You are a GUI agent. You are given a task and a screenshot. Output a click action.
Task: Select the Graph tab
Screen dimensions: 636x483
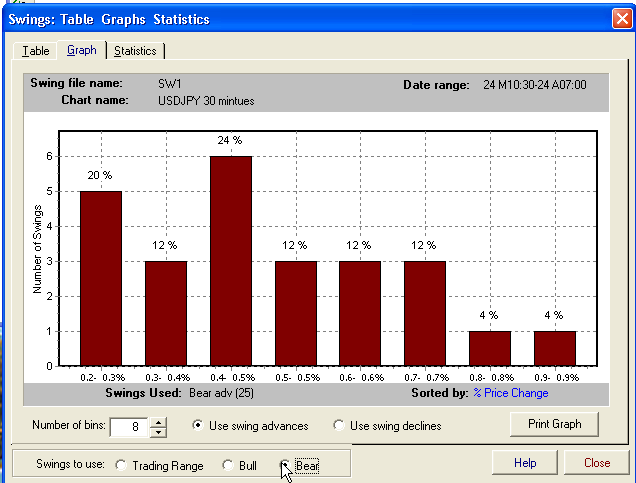click(81, 50)
